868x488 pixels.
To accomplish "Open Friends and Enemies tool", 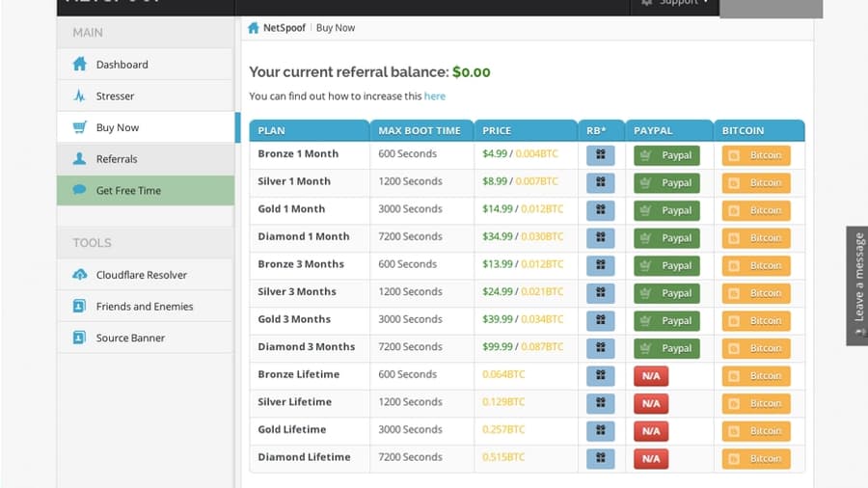I will click(146, 306).
